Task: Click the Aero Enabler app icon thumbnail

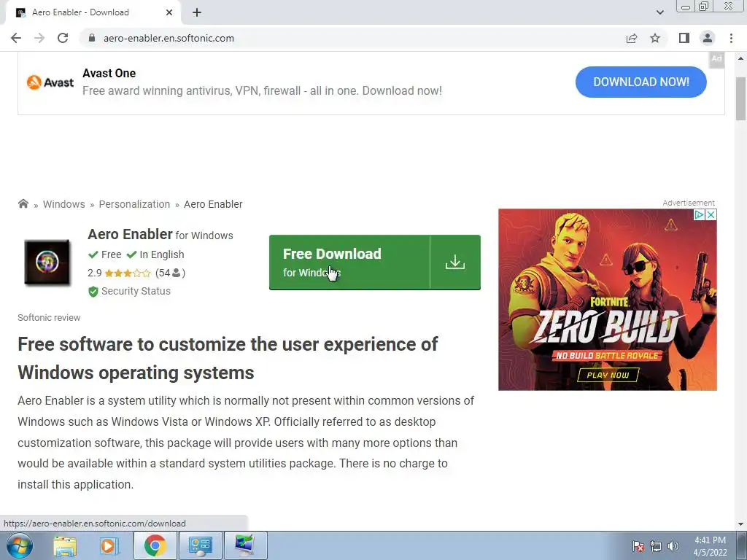Action: [47, 262]
